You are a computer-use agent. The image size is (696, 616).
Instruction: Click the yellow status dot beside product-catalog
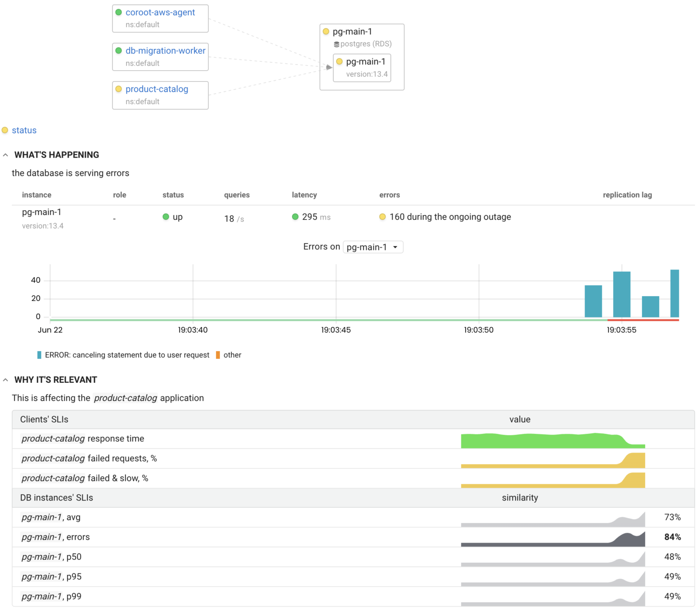tap(119, 89)
